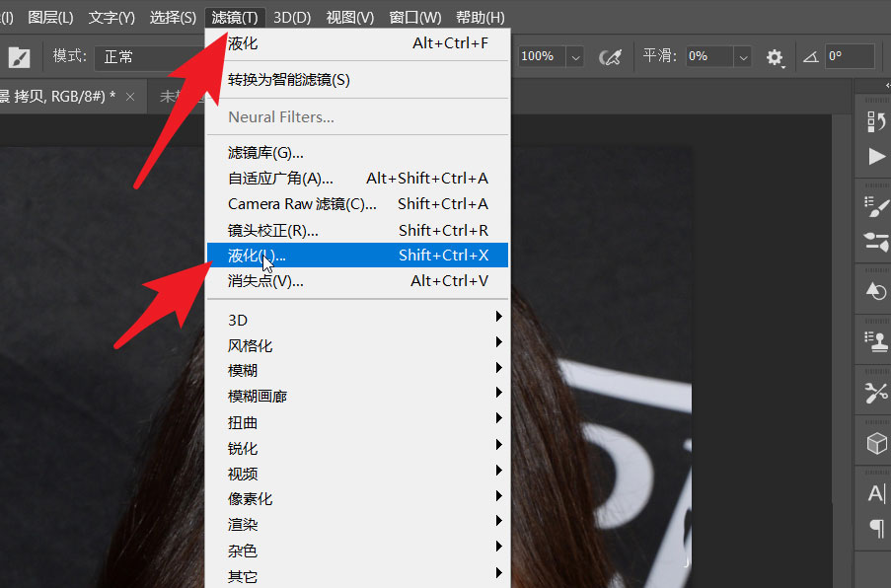Open the 3D cube panel icon
The image size is (891, 588).
(877, 443)
